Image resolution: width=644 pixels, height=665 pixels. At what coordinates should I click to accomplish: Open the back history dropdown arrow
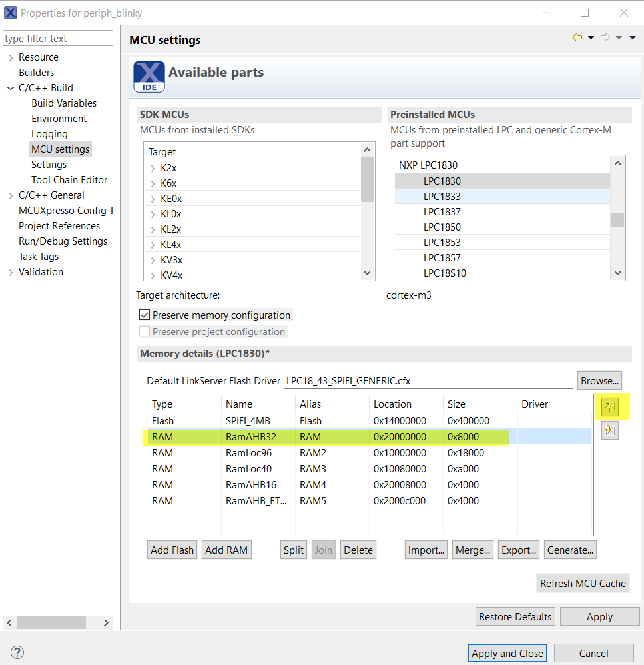pyautogui.click(x=591, y=38)
